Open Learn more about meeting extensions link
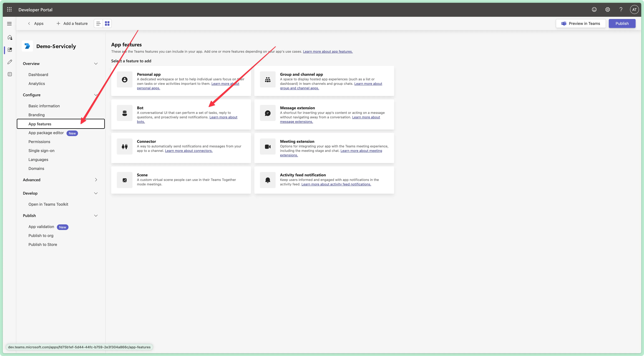 click(x=361, y=151)
